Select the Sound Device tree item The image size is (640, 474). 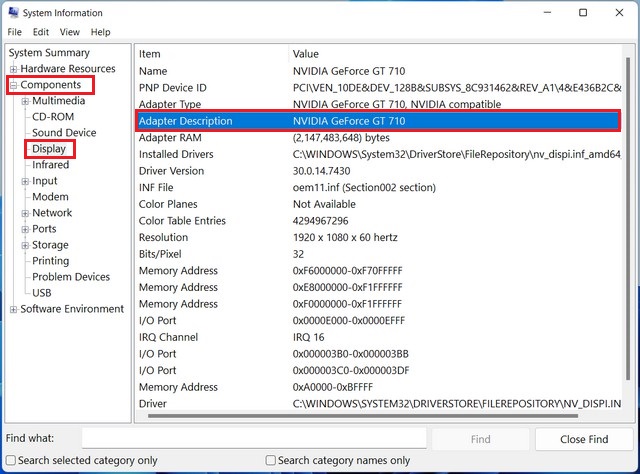point(64,133)
